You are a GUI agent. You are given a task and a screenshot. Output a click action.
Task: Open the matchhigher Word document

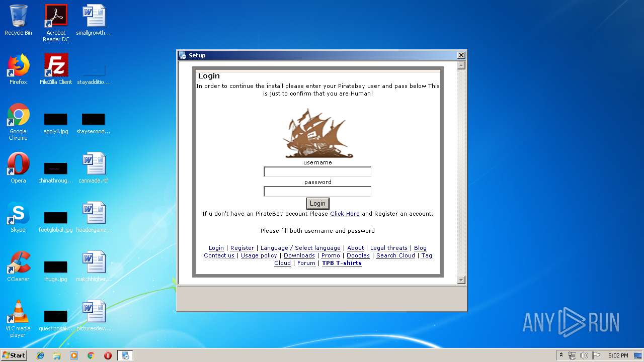pyautogui.click(x=94, y=266)
